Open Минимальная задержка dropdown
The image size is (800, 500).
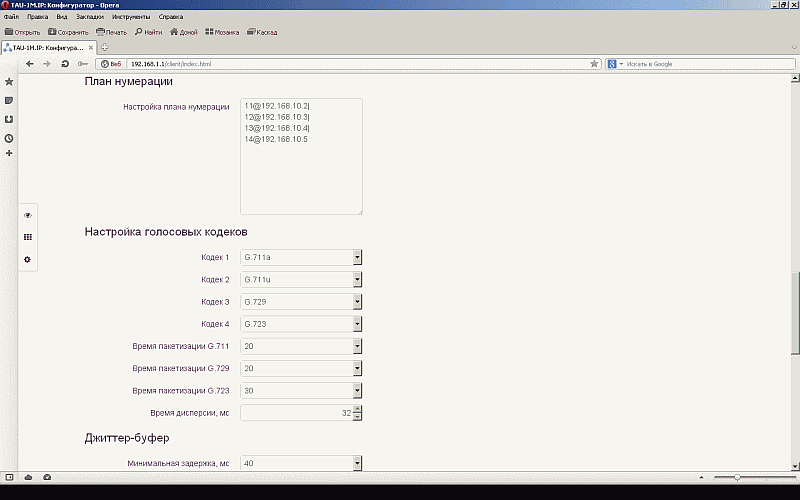coord(301,463)
